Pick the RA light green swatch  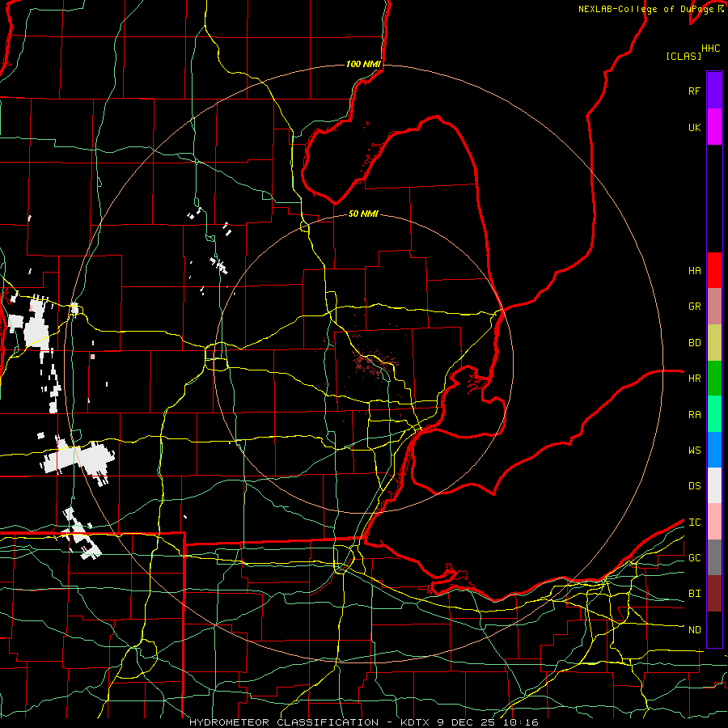[x=714, y=414]
